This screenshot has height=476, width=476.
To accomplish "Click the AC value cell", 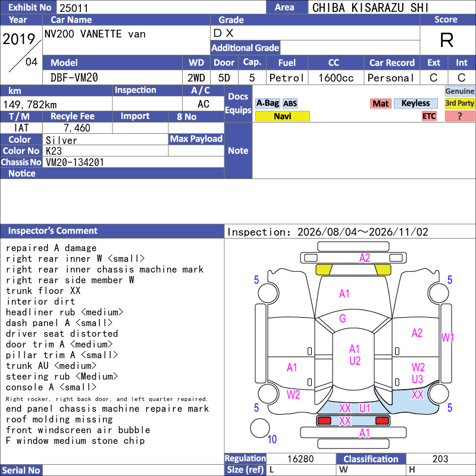I will 203,104.
